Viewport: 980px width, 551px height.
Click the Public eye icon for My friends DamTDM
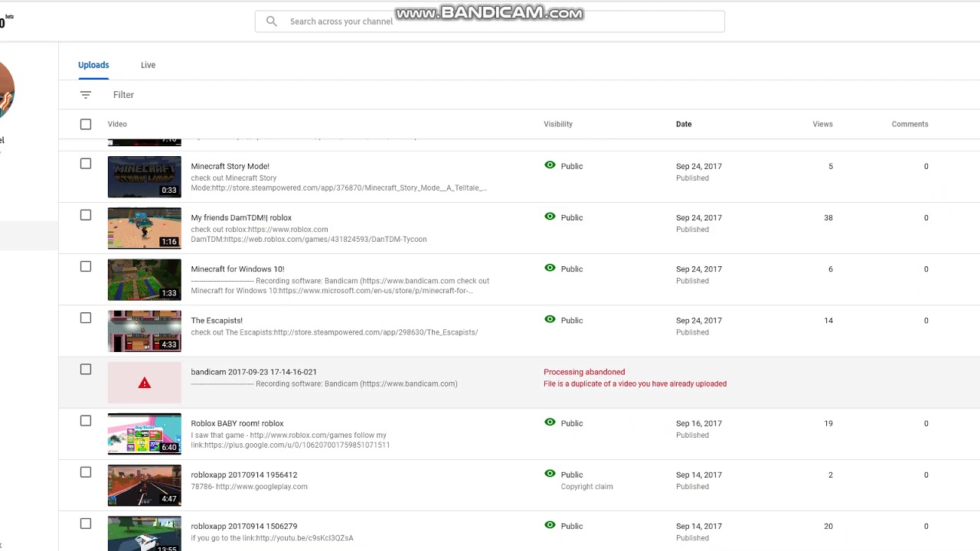point(550,217)
